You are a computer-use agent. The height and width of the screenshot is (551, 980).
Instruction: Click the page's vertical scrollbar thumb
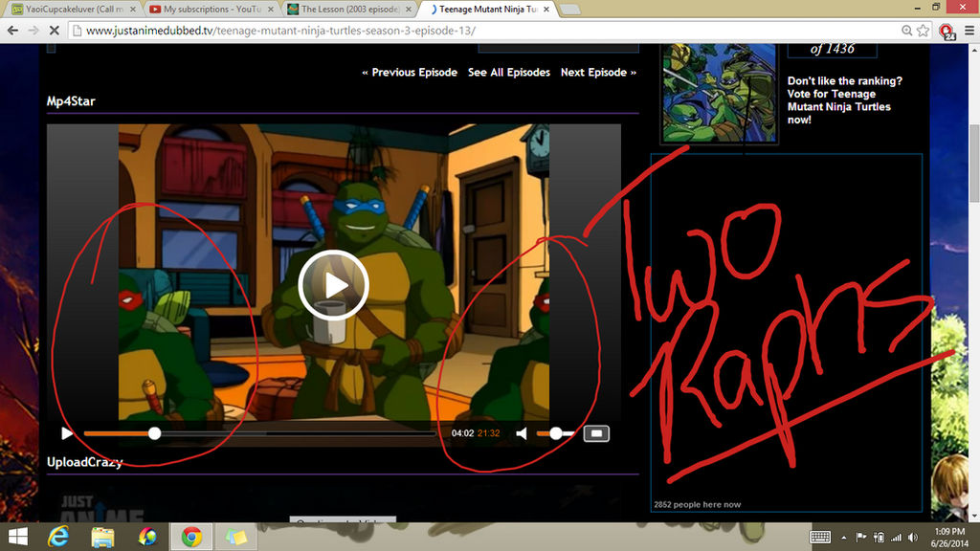974,164
